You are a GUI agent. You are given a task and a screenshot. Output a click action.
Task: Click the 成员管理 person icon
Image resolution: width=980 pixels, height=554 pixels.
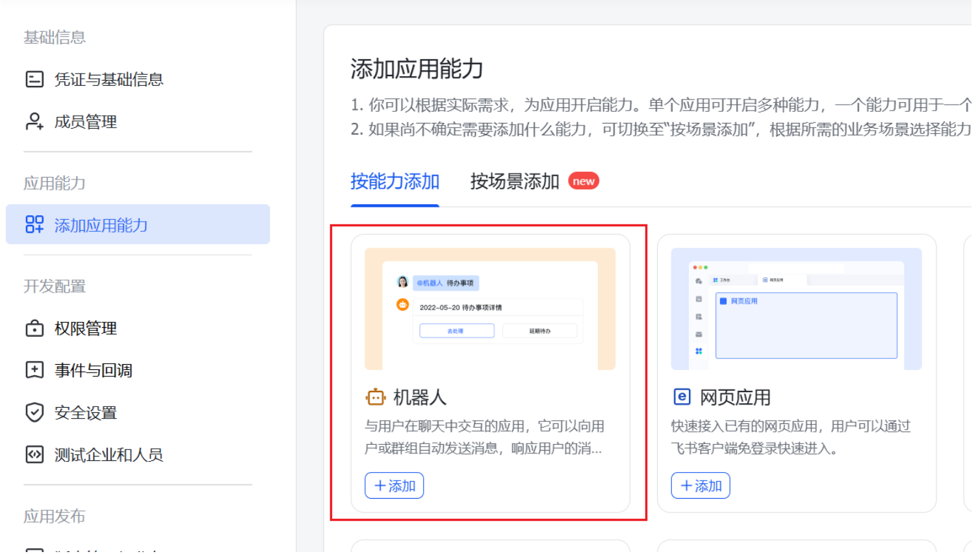[x=34, y=122]
